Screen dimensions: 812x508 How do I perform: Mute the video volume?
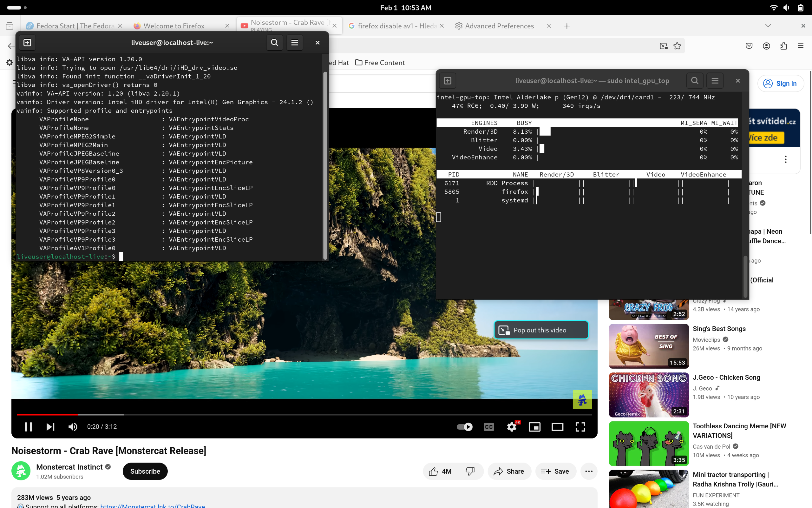coord(73,427)
